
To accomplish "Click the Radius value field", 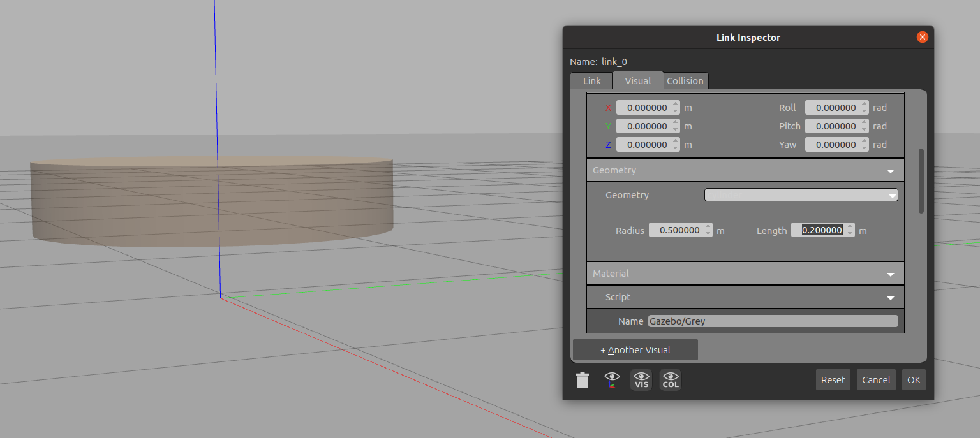I will [x=676, y=231].
